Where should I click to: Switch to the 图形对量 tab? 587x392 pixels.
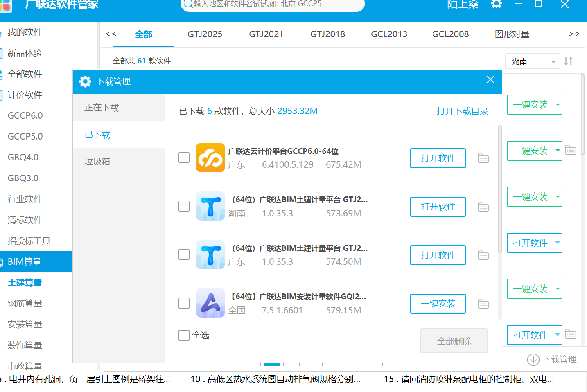[x=512, y=34]
